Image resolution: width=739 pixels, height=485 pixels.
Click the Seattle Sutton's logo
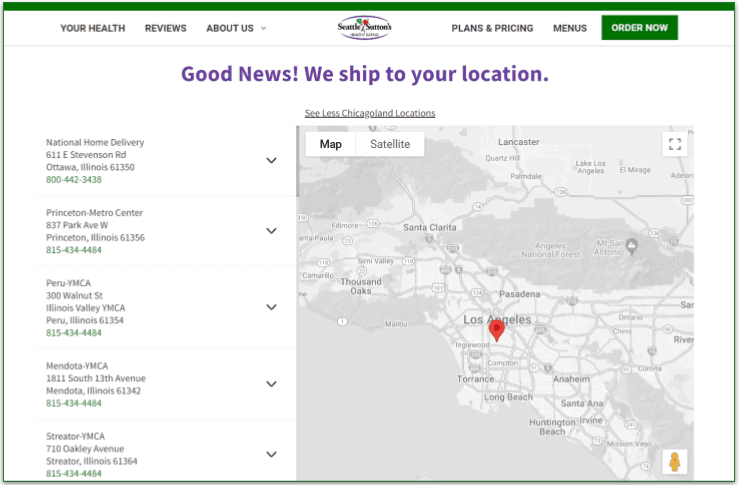(364, 28)
